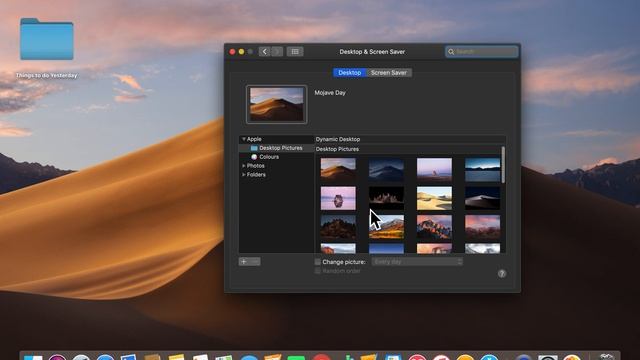Choose the dark-blue dusk dune thumbnail
Screen dimensions: 640x360
point(386,169)
